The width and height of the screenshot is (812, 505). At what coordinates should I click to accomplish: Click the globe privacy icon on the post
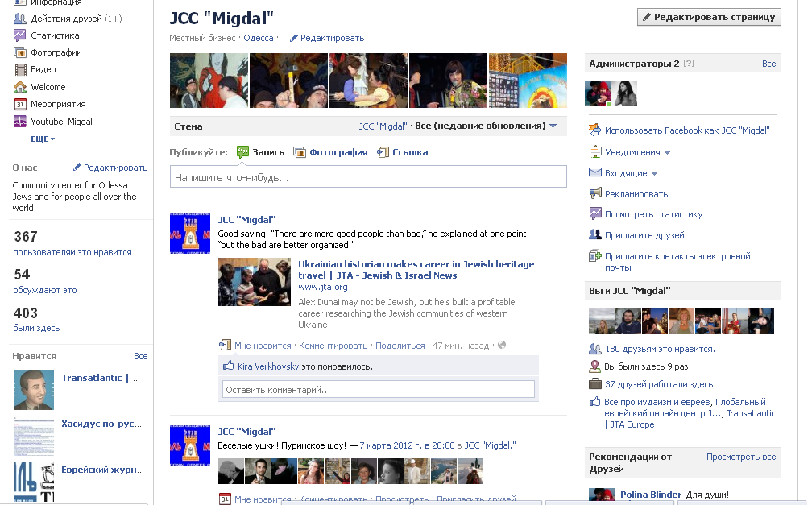501,345
